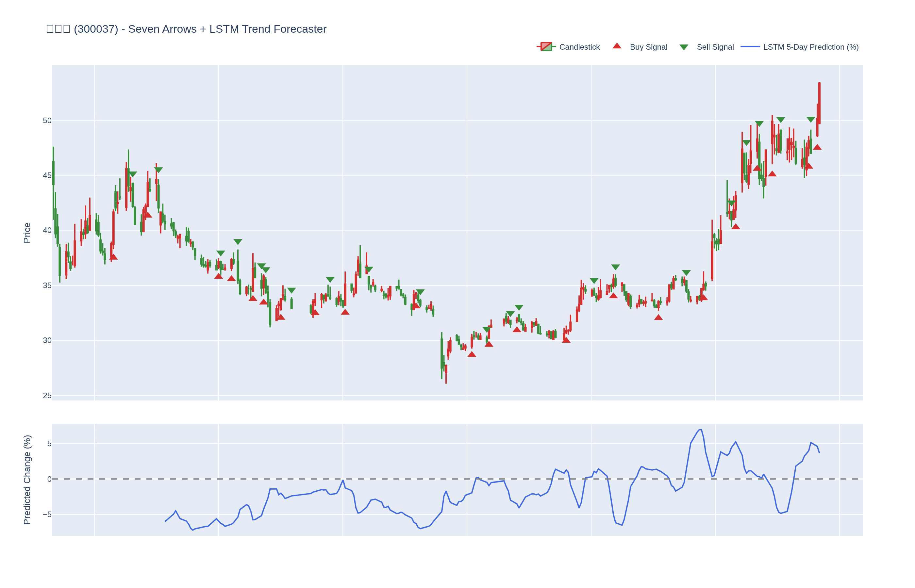Viewport: 915px width, 588px height.
Task: Click the 50 tick label on Price axis
Action: pyautogui.click(x=47, y=121)
